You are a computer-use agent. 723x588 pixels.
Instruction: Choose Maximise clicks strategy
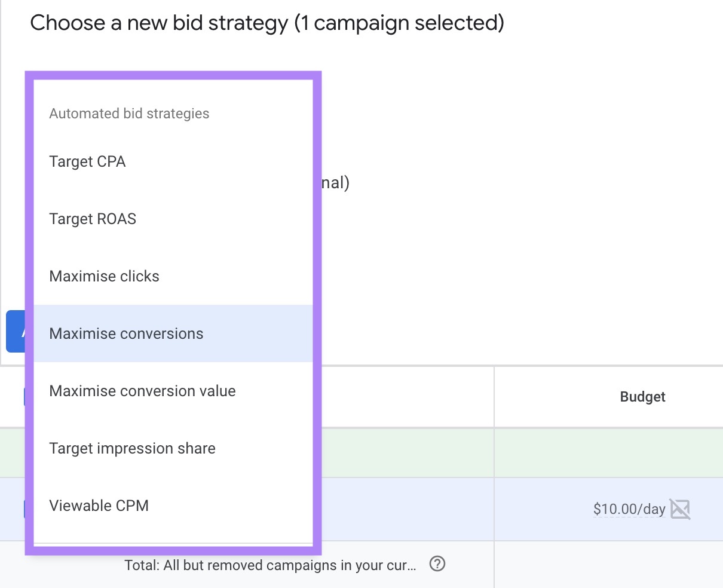pos(104,276)
